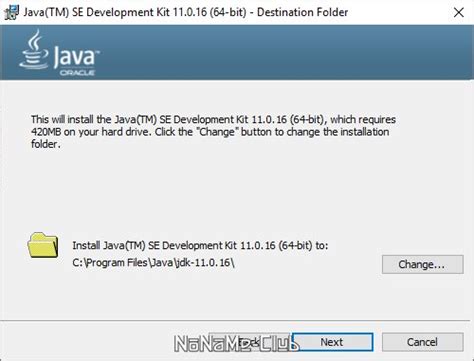Open the Change... folder dialog
Screen dimensions: 474x361
(422, 264)
